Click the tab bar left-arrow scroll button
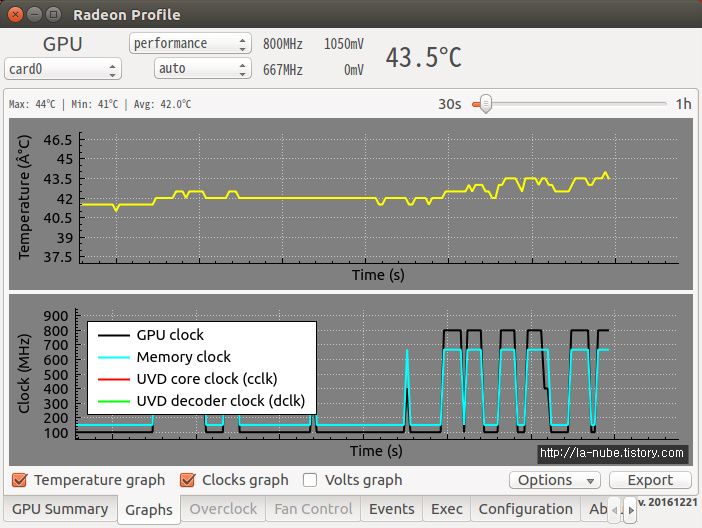Image resolution: width=702 pixels, height=528 pixels. pyautogui.click(x=615, y=510)
